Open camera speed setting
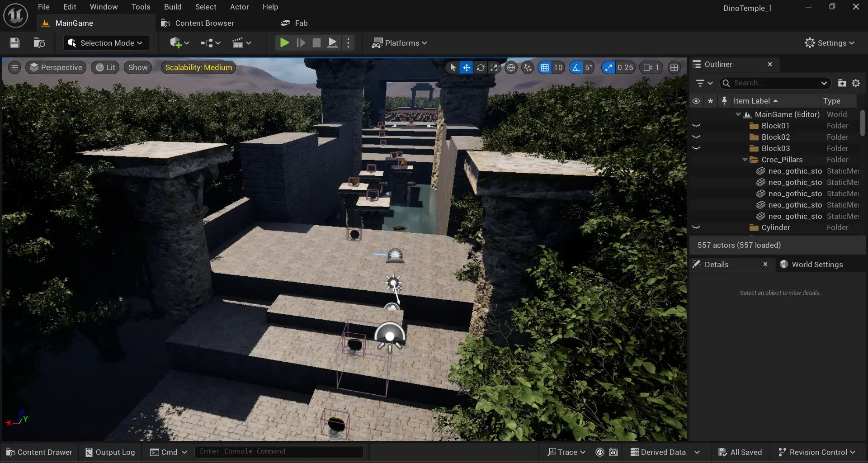The width and height of the screenshot is (868, 463). coord(651,67)
